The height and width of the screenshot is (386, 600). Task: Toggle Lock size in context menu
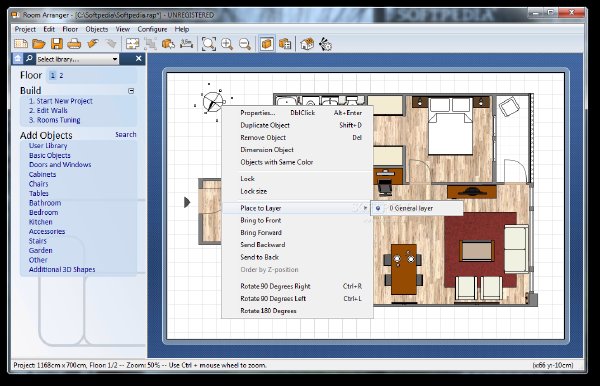point(297,191)
